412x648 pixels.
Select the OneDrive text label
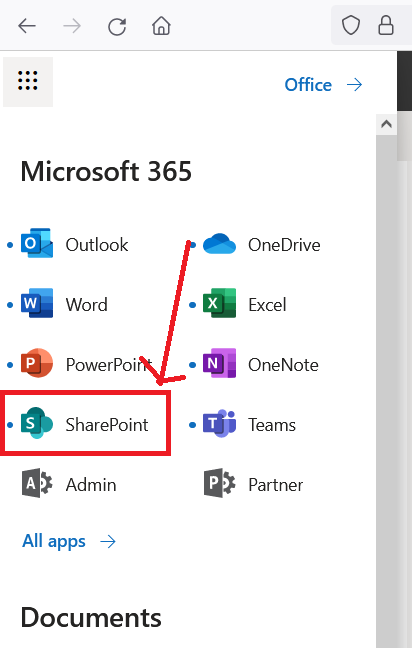click(x=284, y=245)
